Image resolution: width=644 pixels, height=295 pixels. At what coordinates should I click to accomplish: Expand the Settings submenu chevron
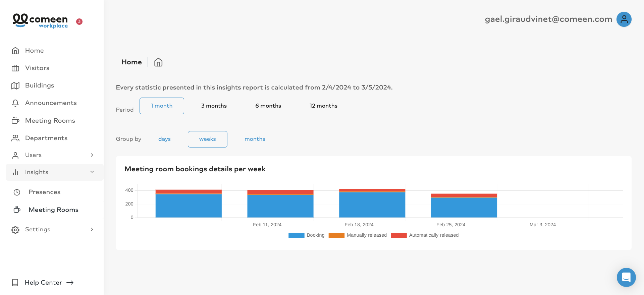92,229
